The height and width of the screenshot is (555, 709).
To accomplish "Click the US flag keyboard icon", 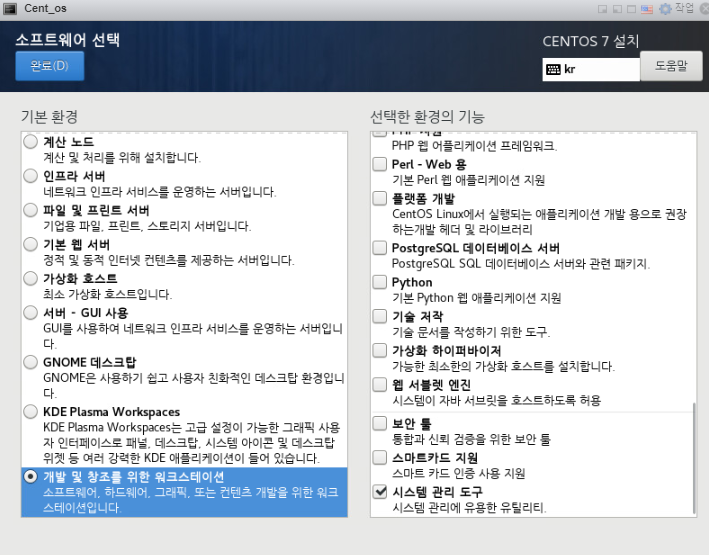I will coord(647,9).
